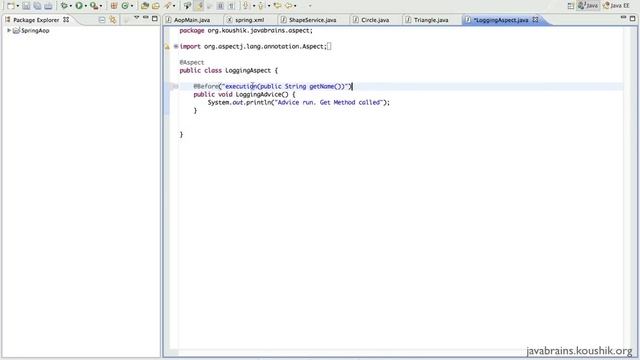Viewport: 640px width, 360px height.
Task: Open the New wizard dropdown arrow
Action: click(x=18, y=6)
